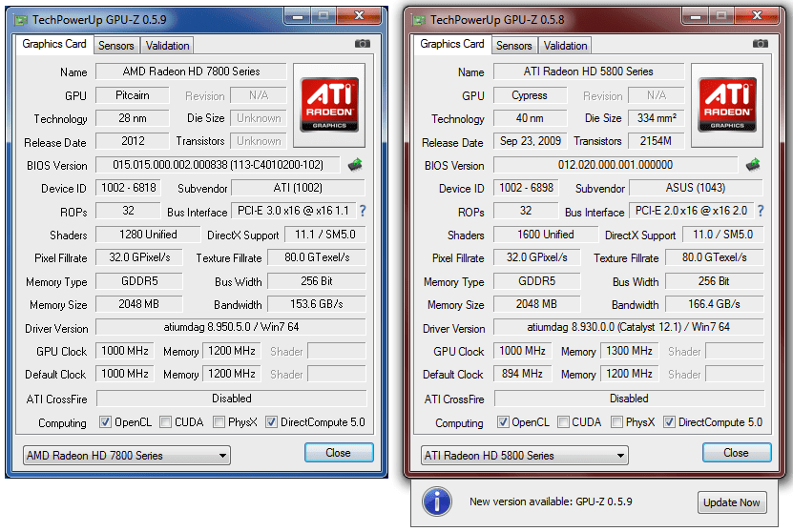The image size is (793, 532).
Task: Click the ATI Radeon logo in the 7800 Series window
Action: [329, 105]
